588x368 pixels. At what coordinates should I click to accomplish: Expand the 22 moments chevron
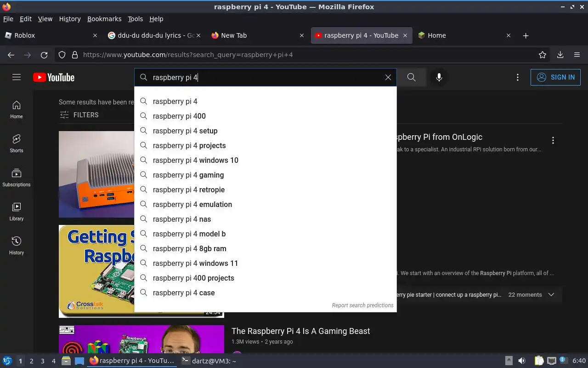pos(551,295)
